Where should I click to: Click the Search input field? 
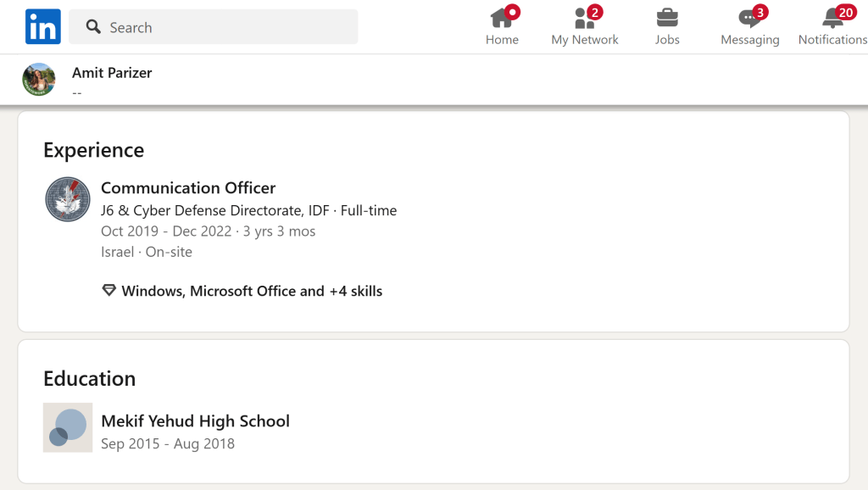pos(213,26)
